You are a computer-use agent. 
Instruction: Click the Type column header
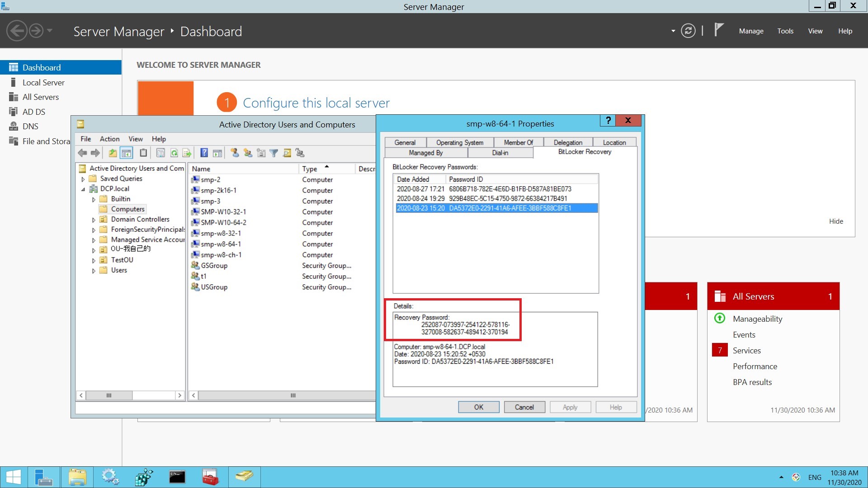[326, 169]
